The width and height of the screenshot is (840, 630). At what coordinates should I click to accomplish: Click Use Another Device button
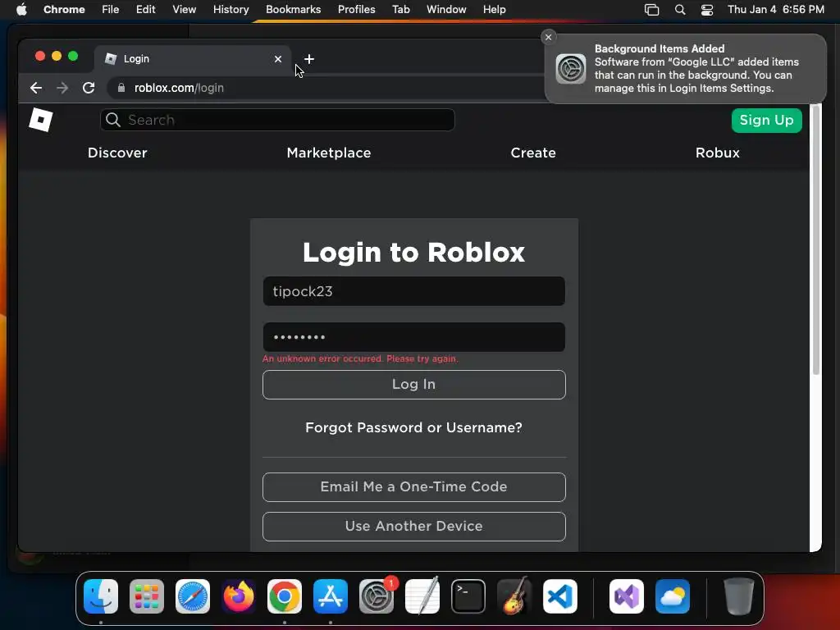(x=414, y=526)
